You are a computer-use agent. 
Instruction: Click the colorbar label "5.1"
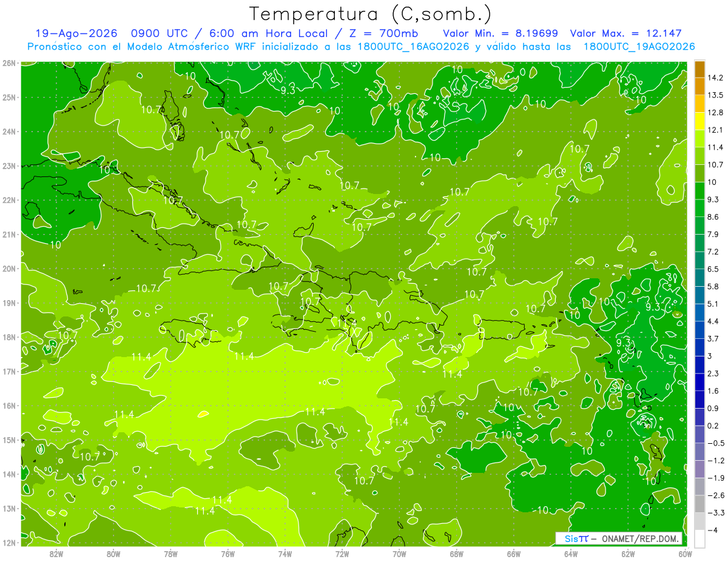[x=713, y=304]
